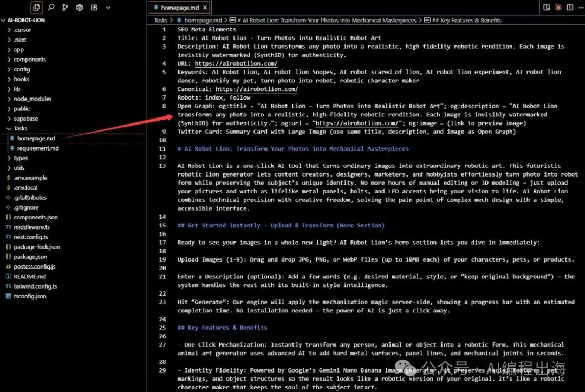Select the homepage.md editor tab
The image size is (585, 392).
179,8
